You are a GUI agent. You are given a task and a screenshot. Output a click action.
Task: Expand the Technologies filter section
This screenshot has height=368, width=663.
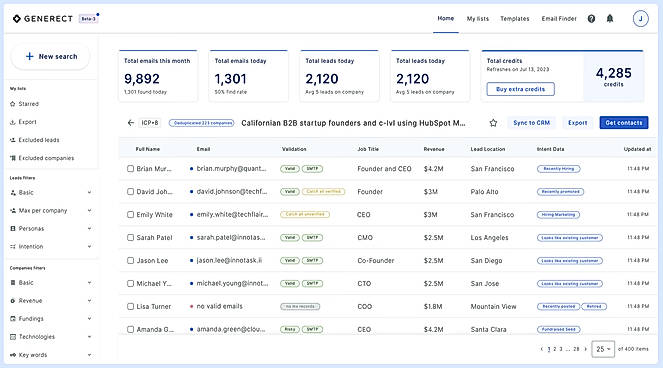51,337
